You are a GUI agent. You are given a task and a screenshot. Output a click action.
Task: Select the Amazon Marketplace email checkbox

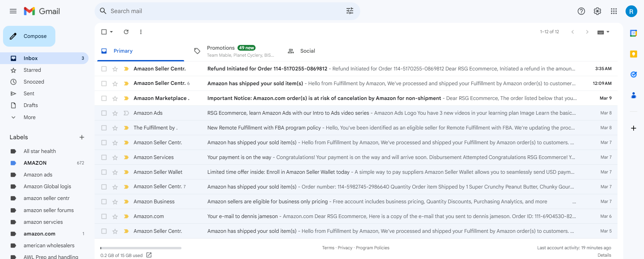104,98
